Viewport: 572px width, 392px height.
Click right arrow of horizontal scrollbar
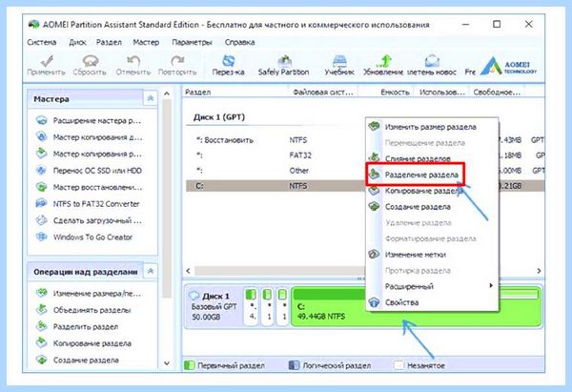point(540,271)
